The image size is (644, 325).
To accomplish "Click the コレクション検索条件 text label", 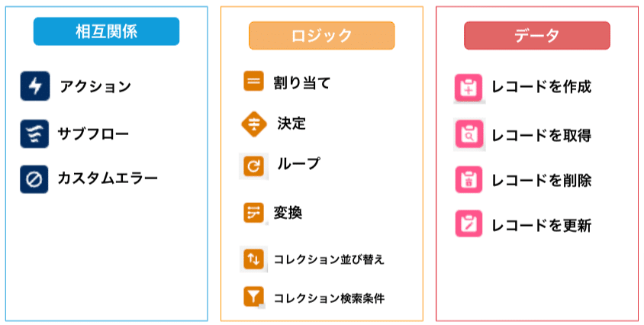I will pyautogui.click(x=329, y=298).
